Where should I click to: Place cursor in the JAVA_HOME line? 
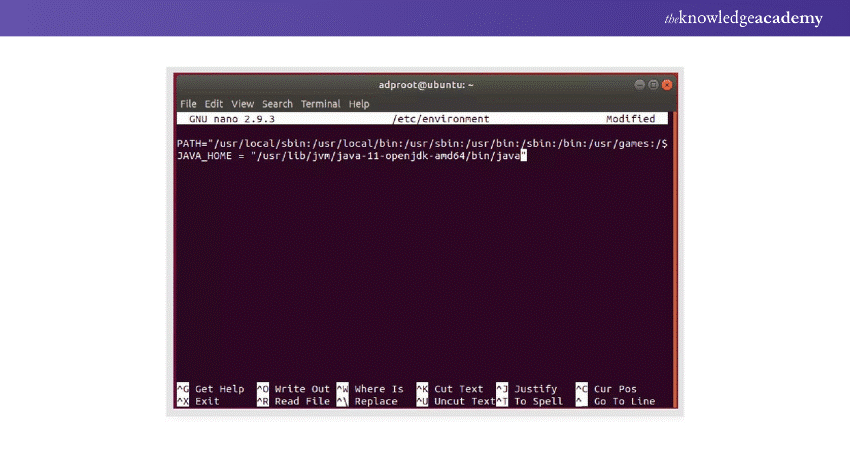[350, 156]
